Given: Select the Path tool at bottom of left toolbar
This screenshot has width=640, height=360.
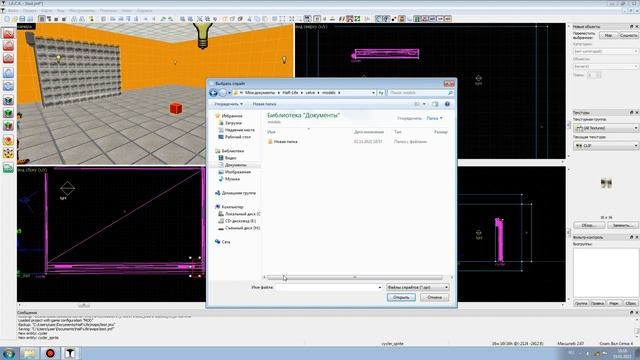Looking at the screenshot, I should 8,168.
